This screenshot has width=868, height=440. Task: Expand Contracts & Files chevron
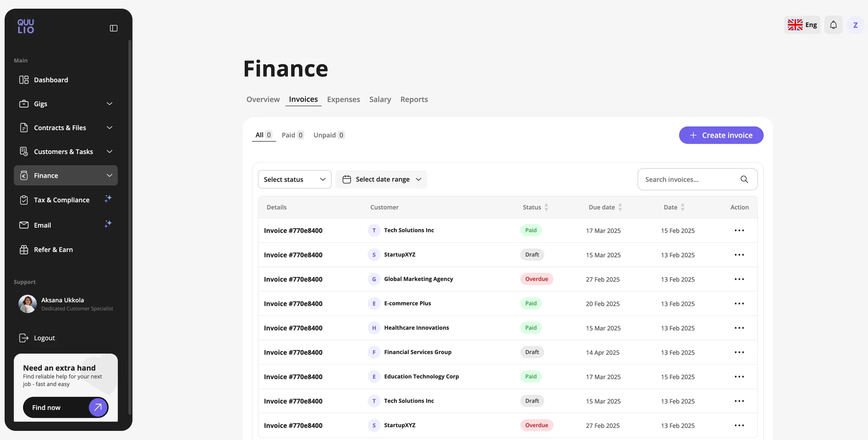tap(109, 128)
